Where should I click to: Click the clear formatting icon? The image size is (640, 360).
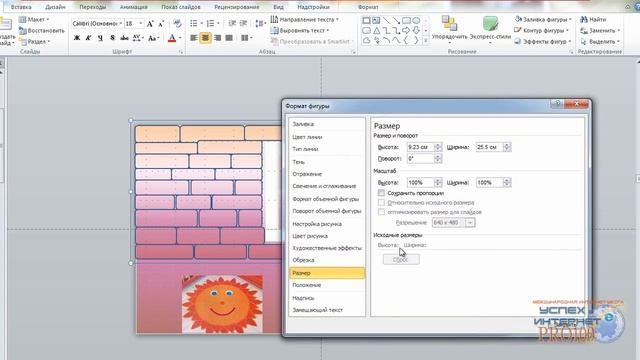(177, 24)
